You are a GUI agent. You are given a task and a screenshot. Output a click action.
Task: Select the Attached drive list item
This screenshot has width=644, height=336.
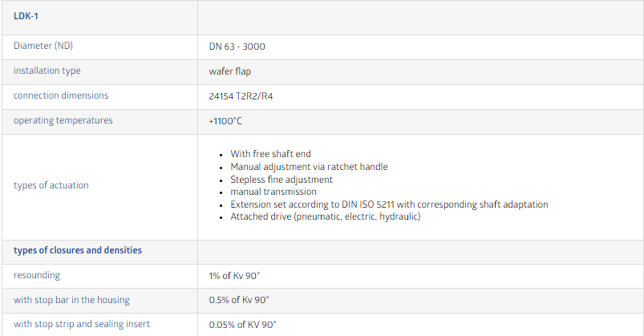point(326,217)
